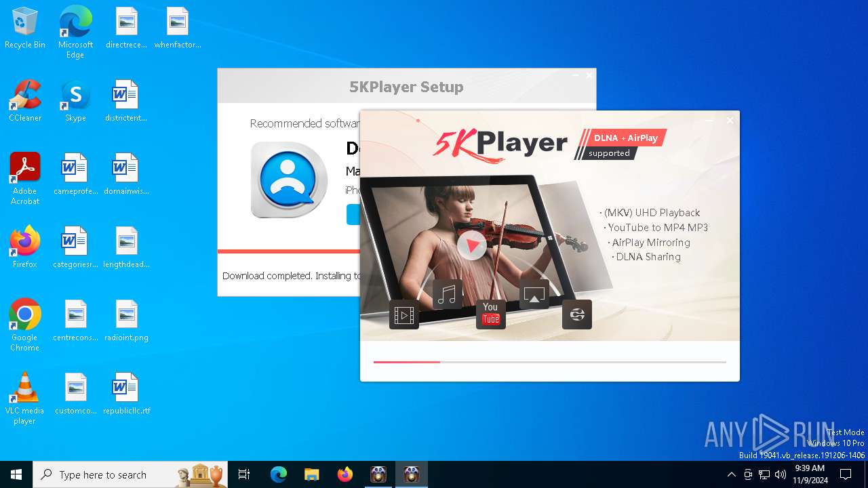Click the AirPlay icon in 5KPlayer splash
Image resolution: width=868 pixels, height=488 pixels.
(x=534, y=294)
